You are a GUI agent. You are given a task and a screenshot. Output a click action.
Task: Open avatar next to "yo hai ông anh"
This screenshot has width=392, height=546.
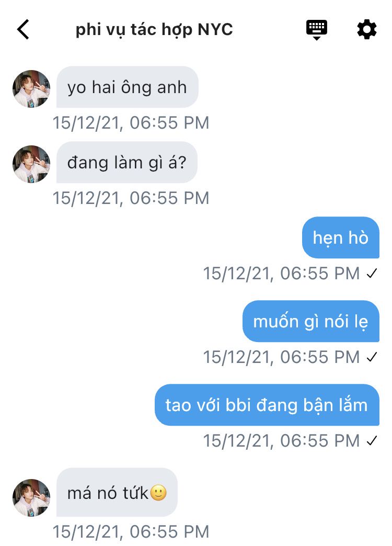pyautogui.click(x=31, y=88)
